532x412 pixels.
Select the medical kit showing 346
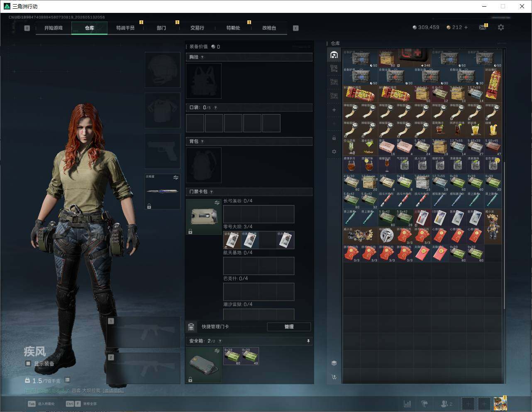point(414,58)
